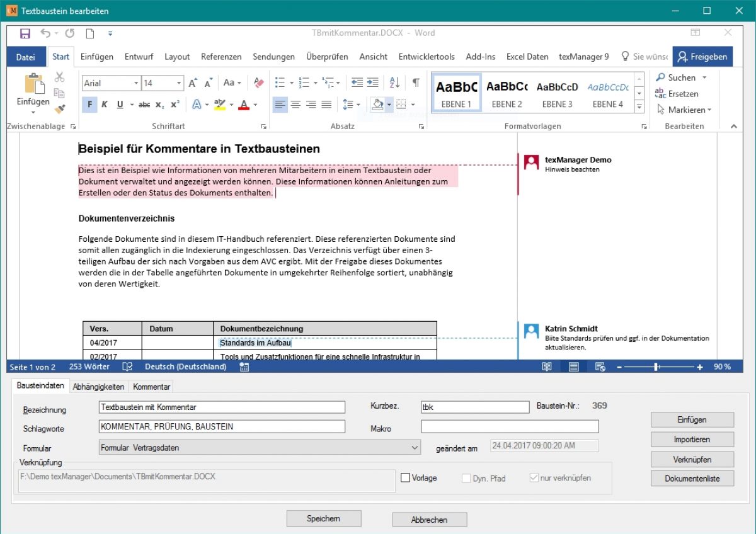Toggle bold formatting in the Schriftart group

click(89, 105)
